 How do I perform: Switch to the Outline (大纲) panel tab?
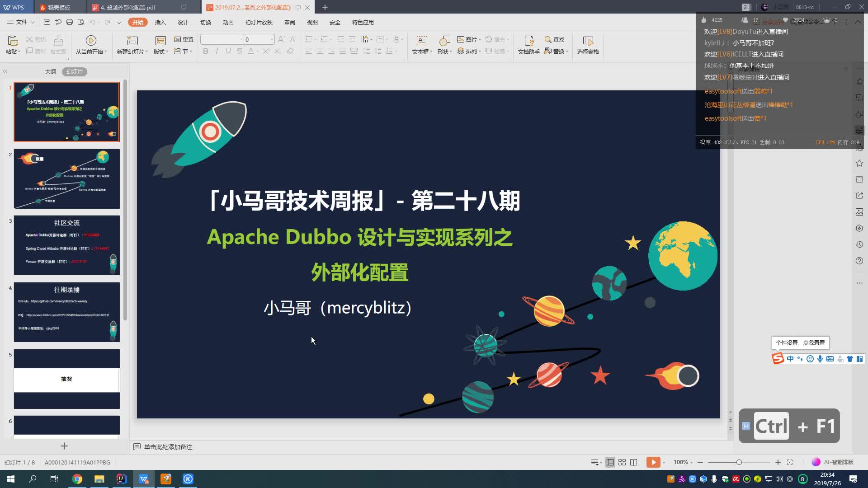[50, 71]
